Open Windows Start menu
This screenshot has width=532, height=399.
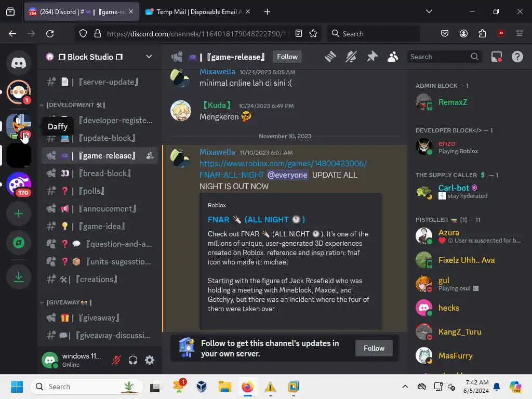[x=17, y=387]
